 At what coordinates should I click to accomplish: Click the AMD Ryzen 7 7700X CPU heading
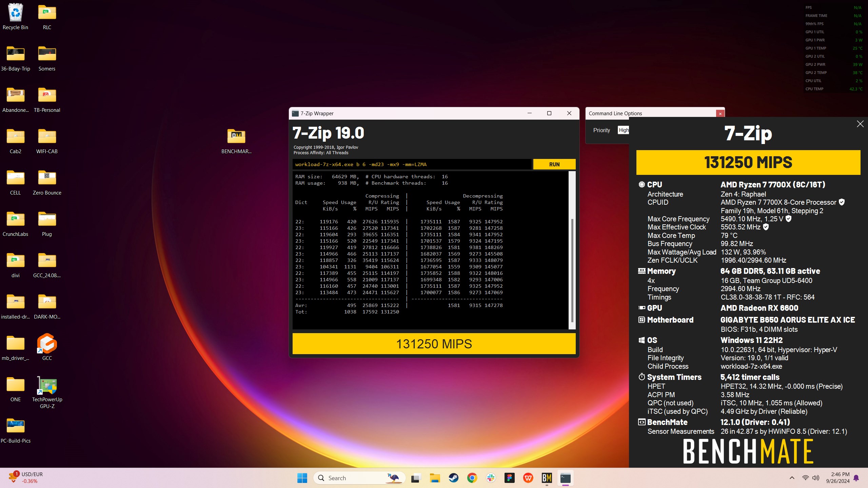tap(773, 185)
